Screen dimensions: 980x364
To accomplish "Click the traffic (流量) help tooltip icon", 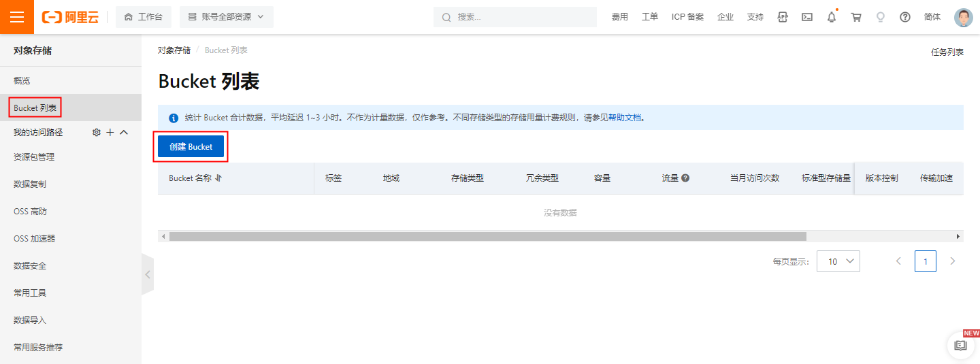I will coord(685,178).
